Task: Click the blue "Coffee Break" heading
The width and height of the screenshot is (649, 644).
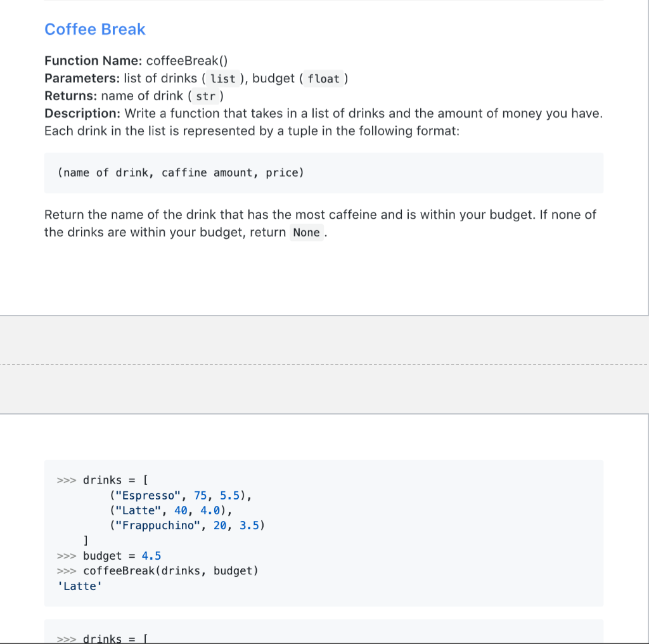Action: coord(94,29)
